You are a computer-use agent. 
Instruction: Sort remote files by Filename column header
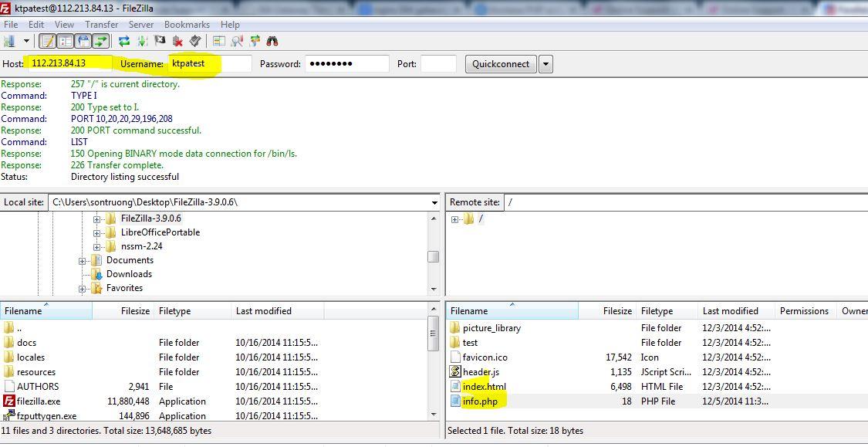coord(512,311)
